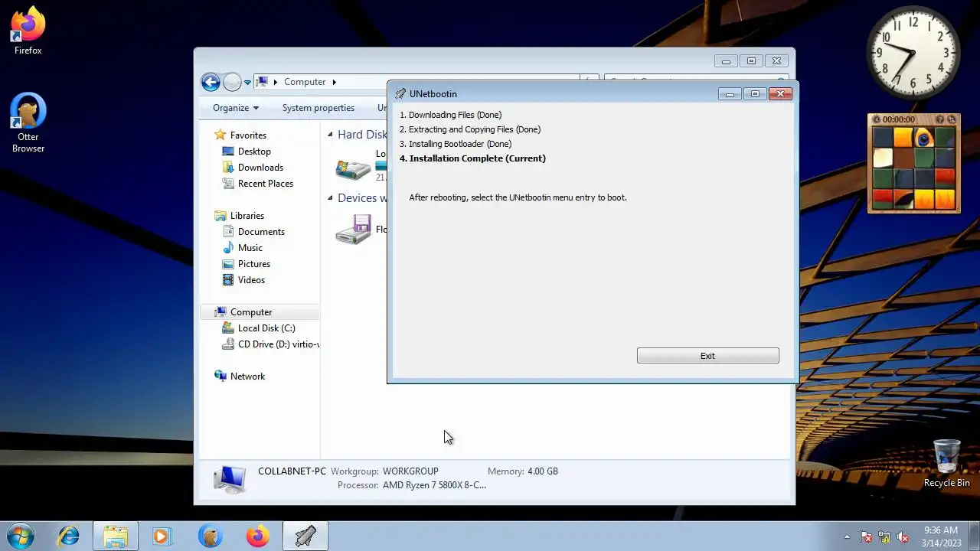Expand the arrow after Computer in address bar

tap(334, 82)
